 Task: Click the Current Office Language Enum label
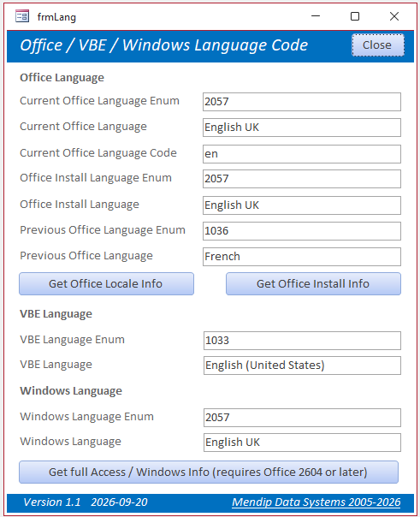pyautogui.click(x=99, y=101)
